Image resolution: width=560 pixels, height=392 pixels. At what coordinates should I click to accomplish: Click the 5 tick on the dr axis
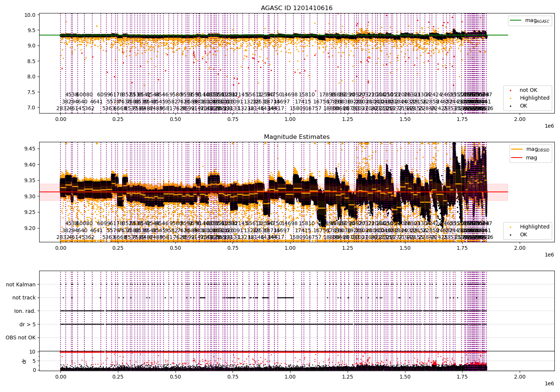click(34, 361)
